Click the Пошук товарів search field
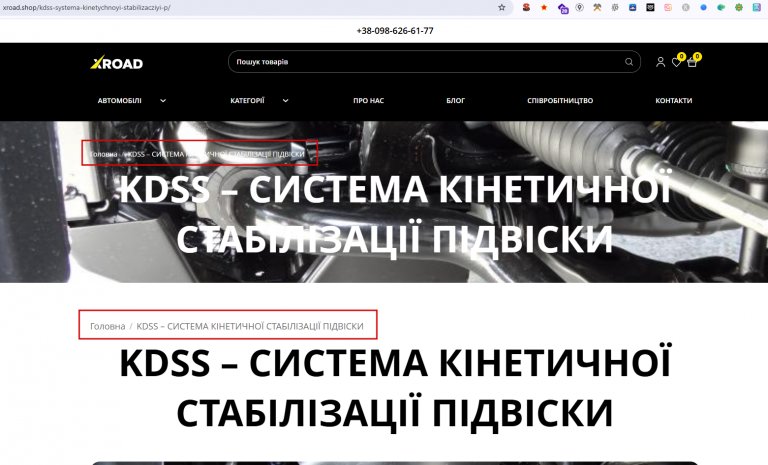 pyautogui.click(x=434, y=62)
